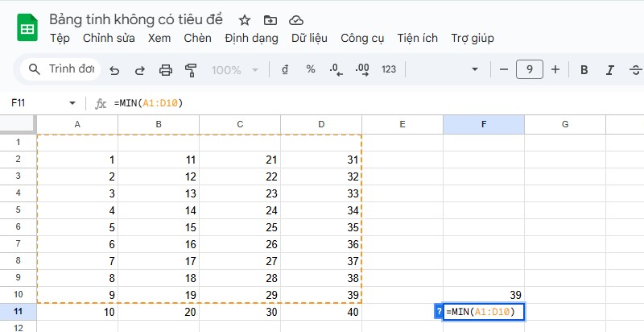Select column A header
This screenshot has width=644, height=332.
[x=77, y=124]
